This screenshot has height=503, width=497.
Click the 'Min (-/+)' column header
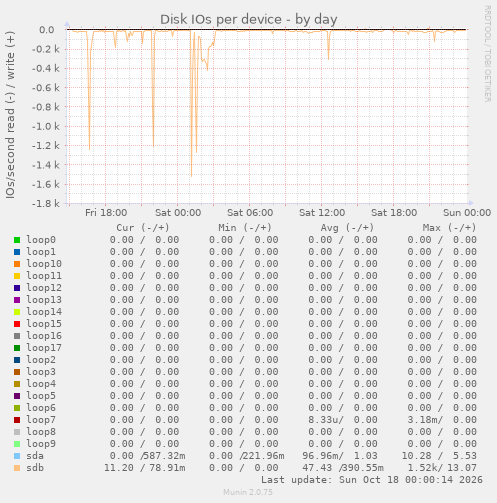(x=245, y=228)
